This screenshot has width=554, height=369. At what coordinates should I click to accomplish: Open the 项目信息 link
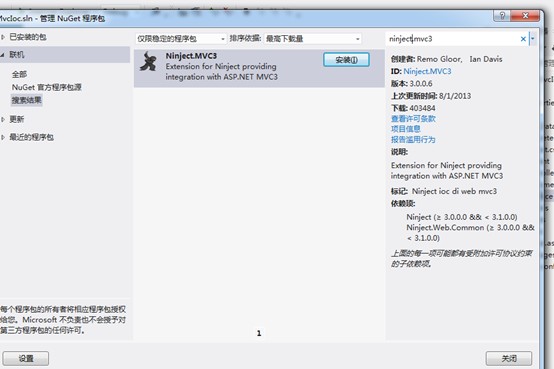tap(406, 129)
